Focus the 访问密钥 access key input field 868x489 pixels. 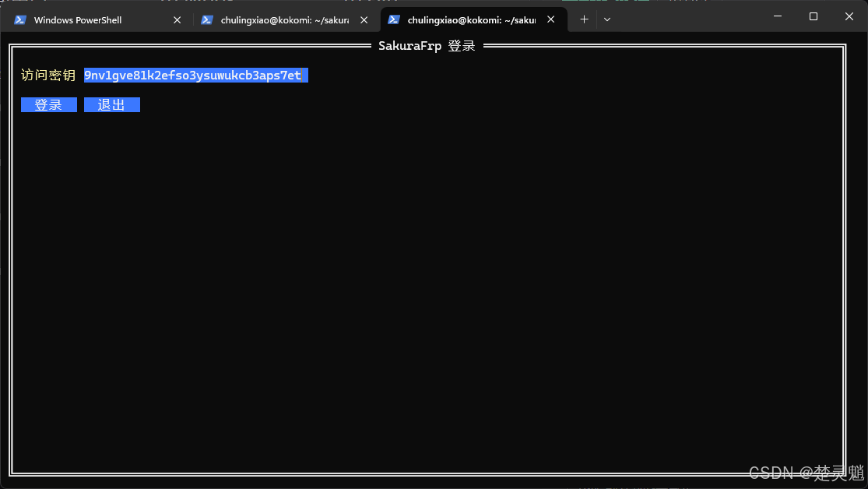pyautogui.click(x=196, y=76)
